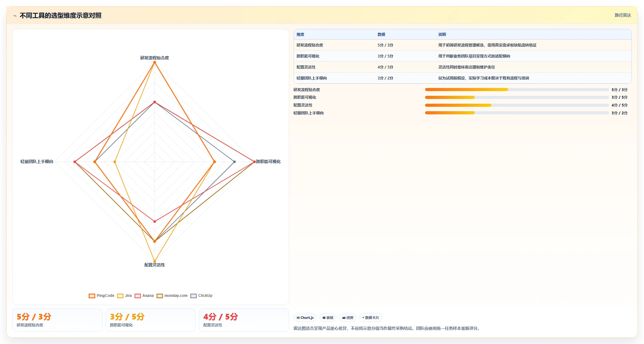Click the 轻量团队上手倾向 progress bar

point(517,113)
